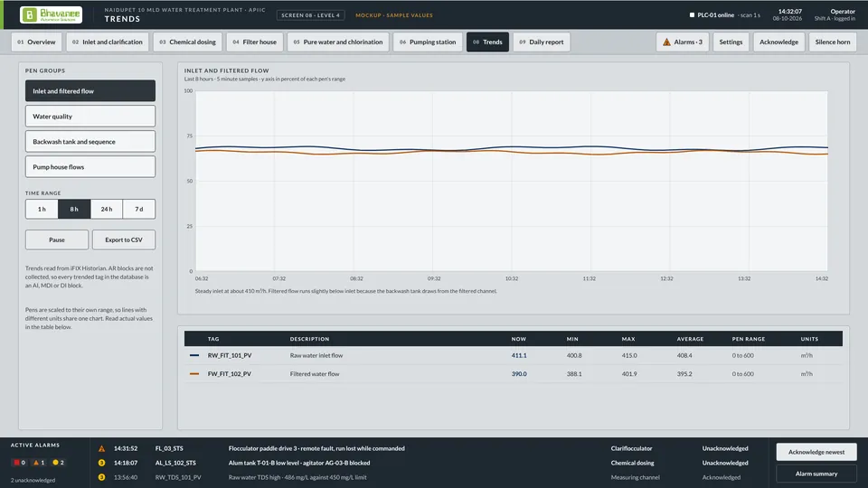Click the average value 395.2
Viewport: 868px width, 488px height.
coord(684,373)
